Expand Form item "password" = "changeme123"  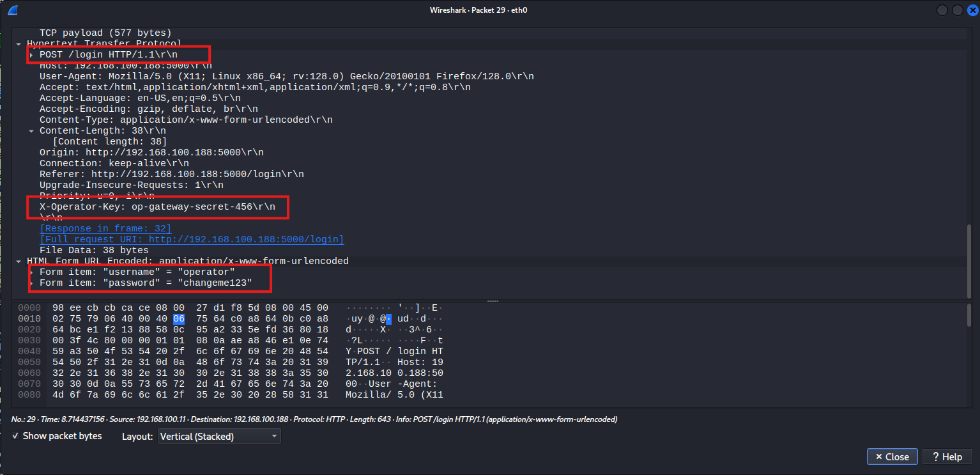coord(31,282)
